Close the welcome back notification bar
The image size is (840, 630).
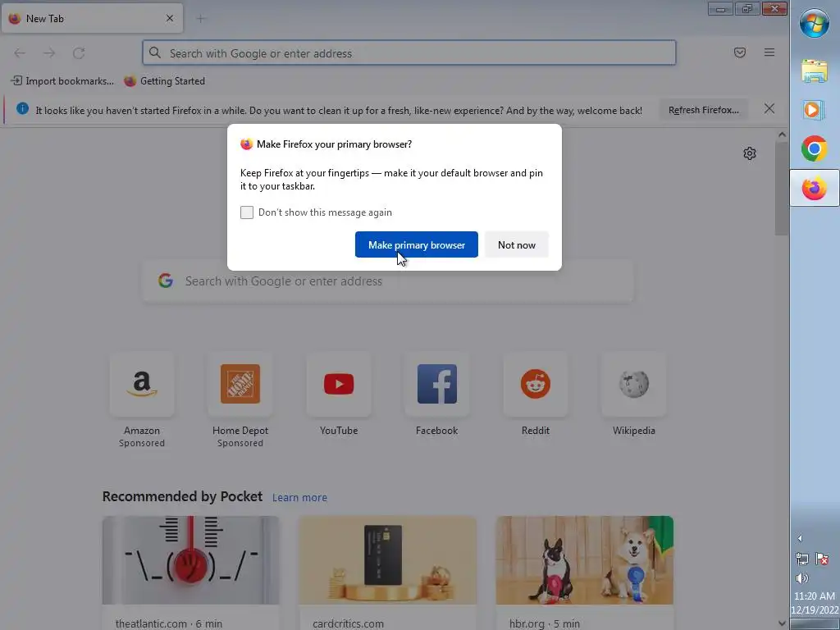pos(769,109)
